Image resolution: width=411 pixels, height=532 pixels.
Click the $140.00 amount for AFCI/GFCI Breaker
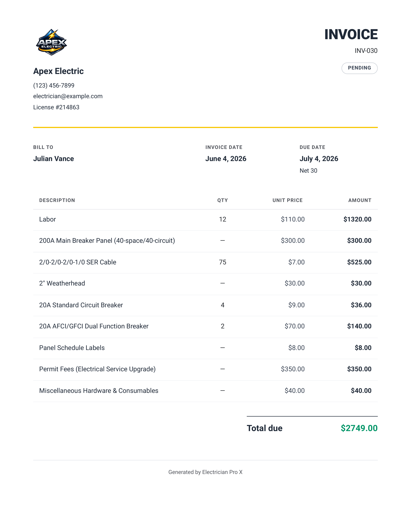pyautogui.click(x=359, y=326)
